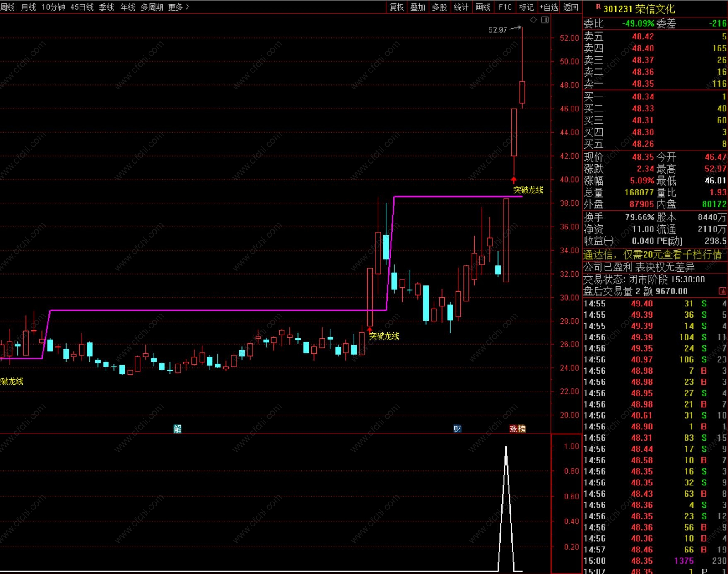This screenshot has width=728, height=574.
Task: Expand the 更多 periods menu
Action: point(178,7)
